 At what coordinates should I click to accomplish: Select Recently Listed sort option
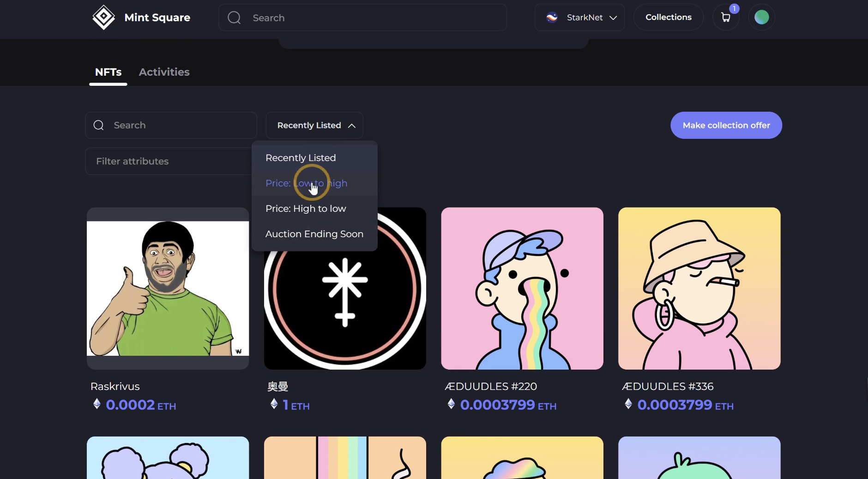[x=314, y=158]
